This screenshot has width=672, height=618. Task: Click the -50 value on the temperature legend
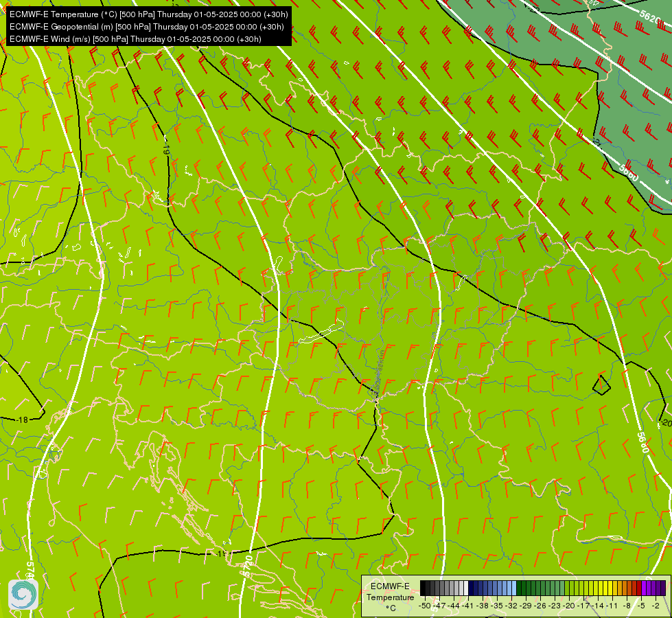[x=425, y=606]
